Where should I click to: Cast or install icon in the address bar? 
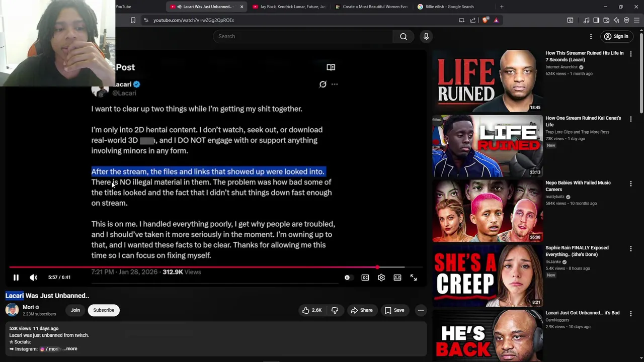click(461, 20)
